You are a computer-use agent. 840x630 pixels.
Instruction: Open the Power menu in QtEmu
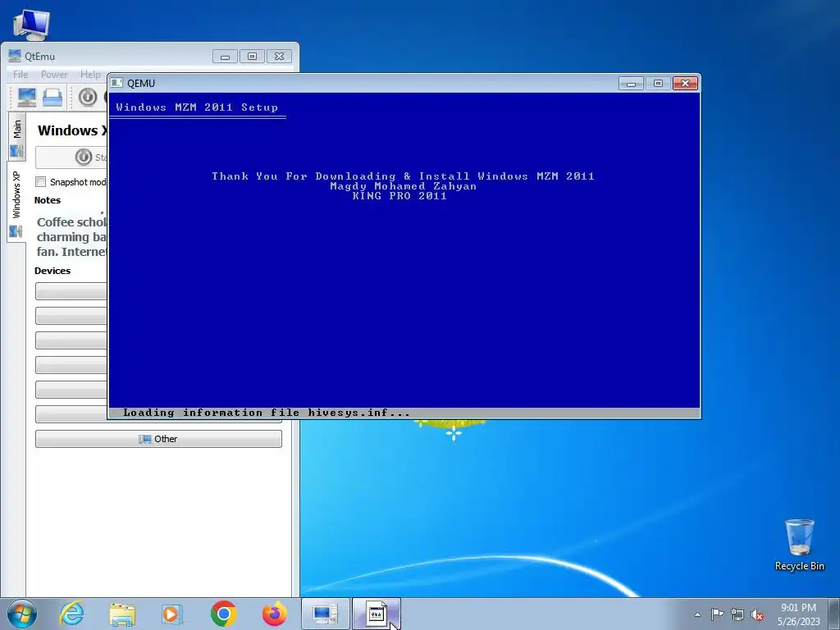tap(54, 75)
